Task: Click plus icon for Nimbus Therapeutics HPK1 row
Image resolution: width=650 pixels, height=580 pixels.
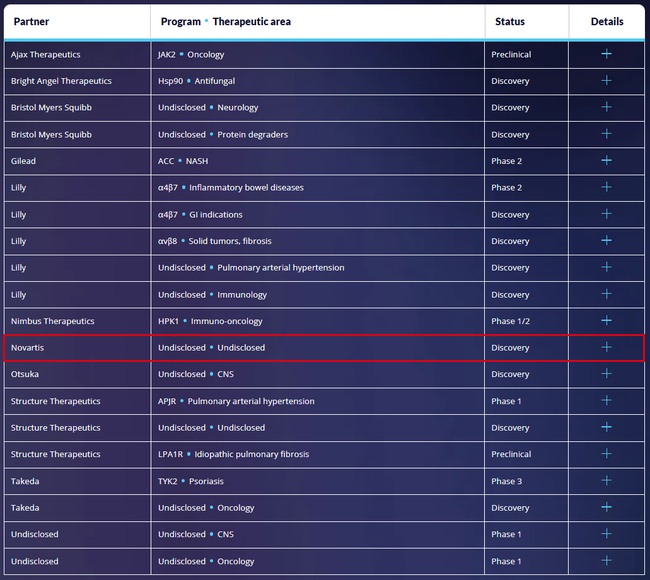Action: click(606, 320)
